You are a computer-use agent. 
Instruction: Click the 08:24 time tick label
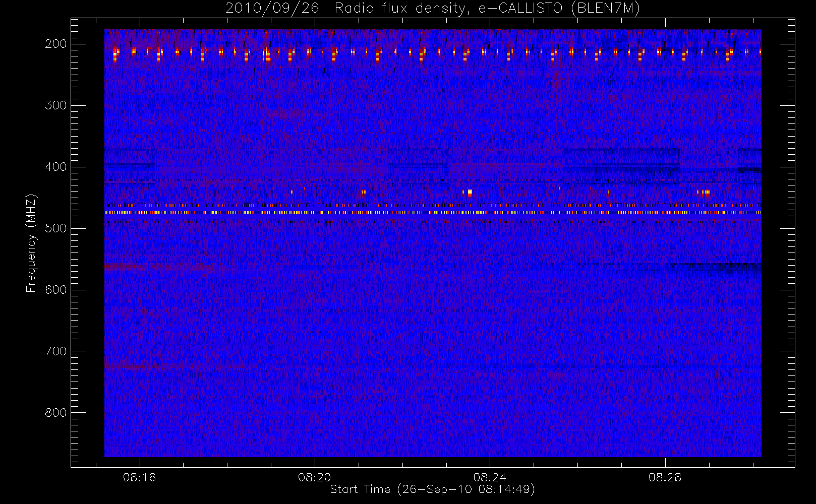[x=490, y=477]
